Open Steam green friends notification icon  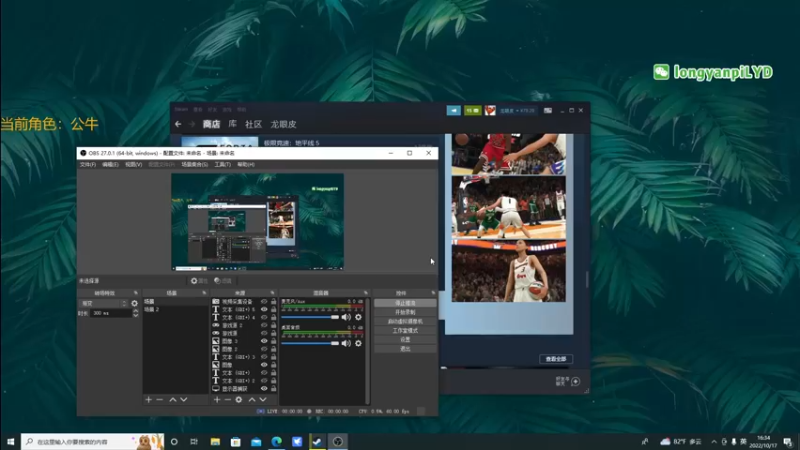[472, 110]
